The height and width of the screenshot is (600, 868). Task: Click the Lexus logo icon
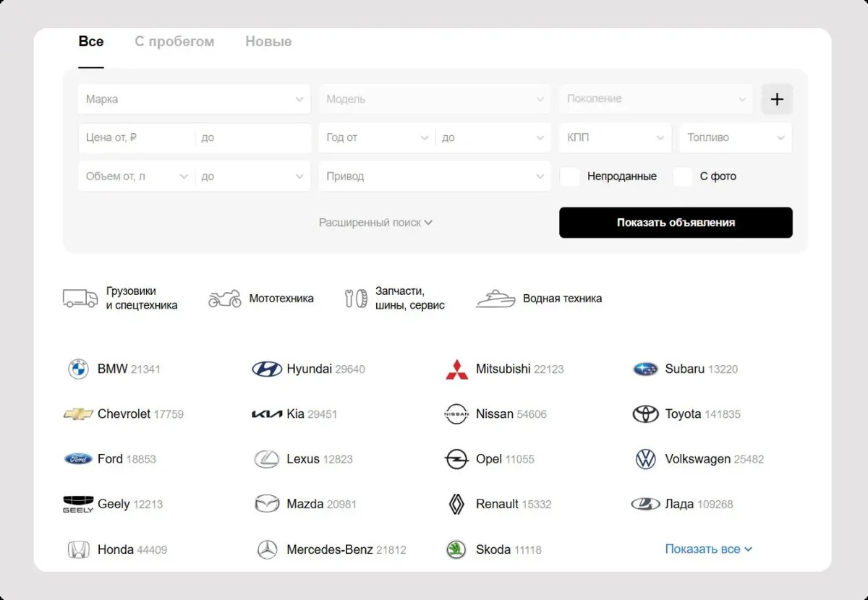267,459
